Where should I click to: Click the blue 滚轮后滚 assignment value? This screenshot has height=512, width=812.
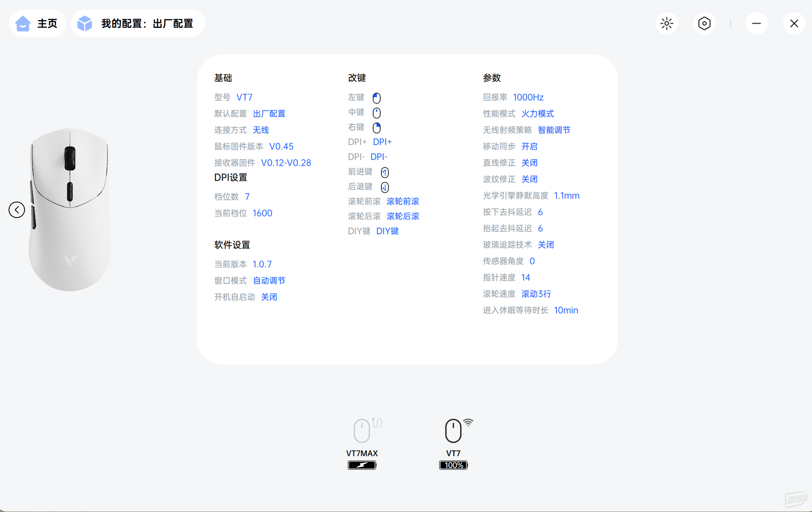tap(403, 216)
